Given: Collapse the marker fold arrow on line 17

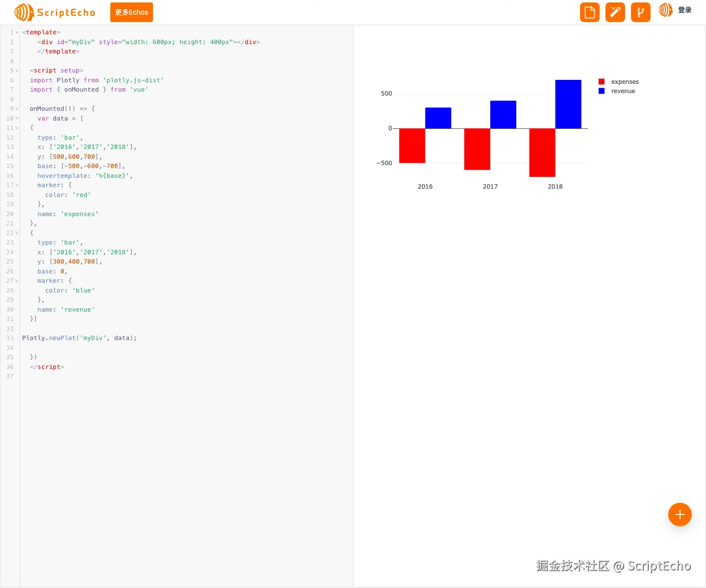Looking at the screenshot, I should coord(17,185).
